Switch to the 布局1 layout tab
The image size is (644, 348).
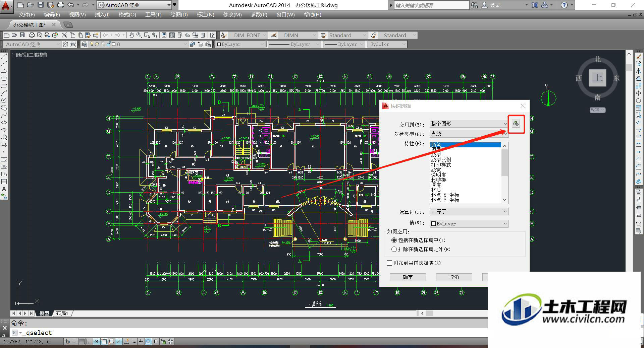(62, 313)
